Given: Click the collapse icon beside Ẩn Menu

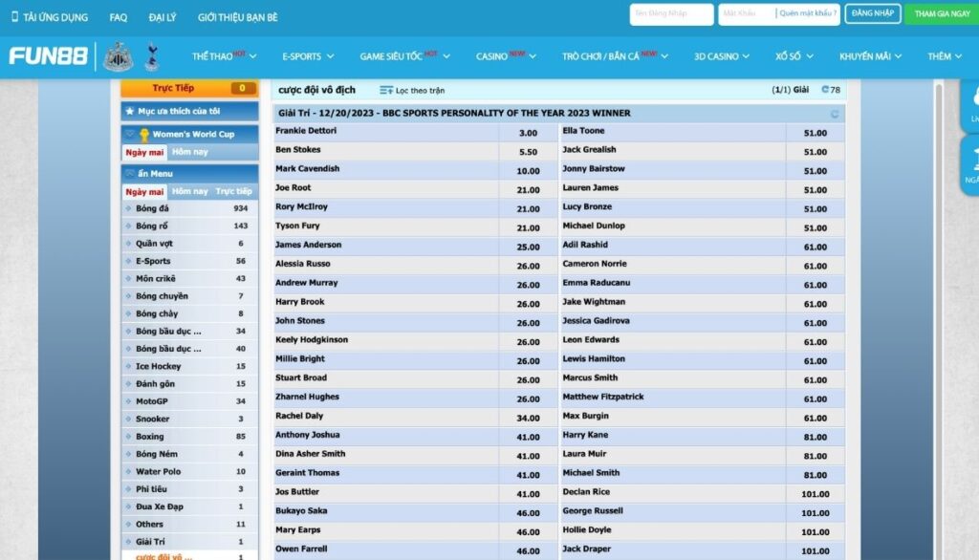Looking at the screenshot, I should 130,174.
